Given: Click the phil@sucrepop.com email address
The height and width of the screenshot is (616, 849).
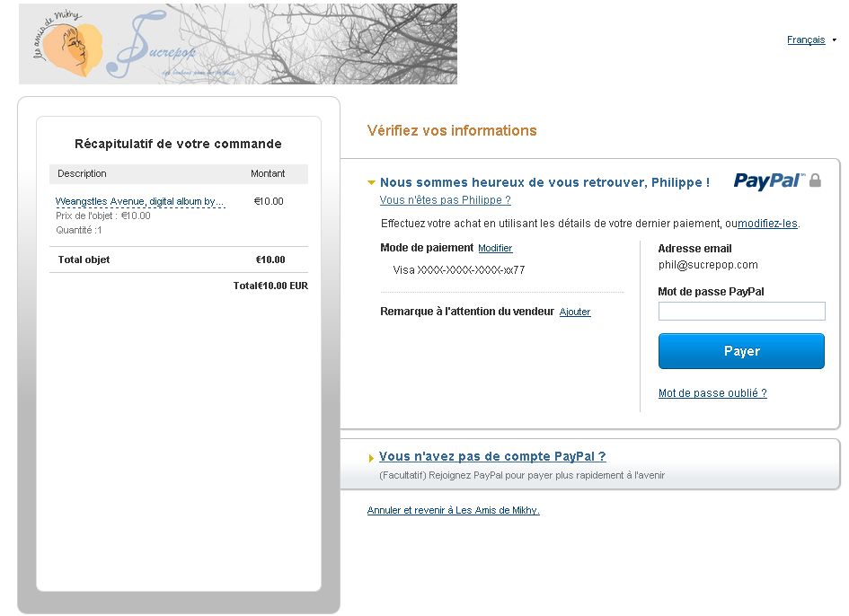Looking at the screenshot, I should [708, 265].
